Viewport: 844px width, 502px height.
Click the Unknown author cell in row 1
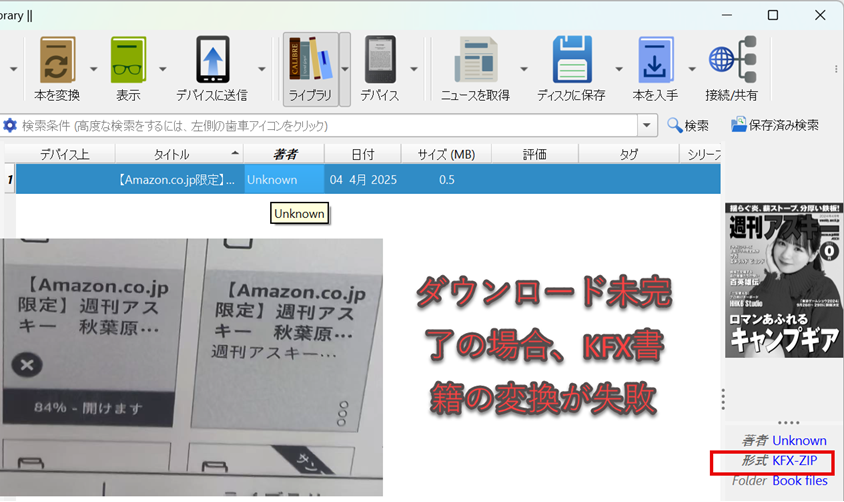284,179
